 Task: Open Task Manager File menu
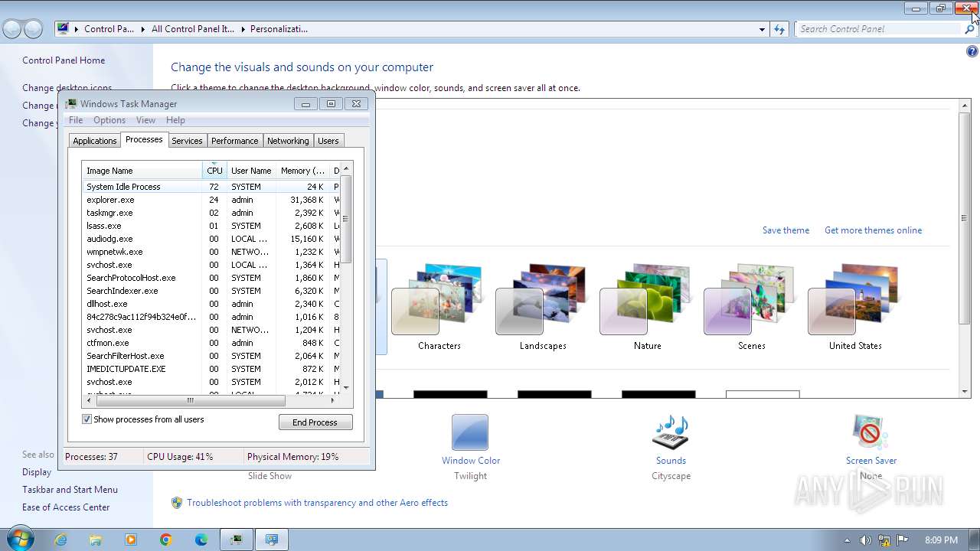pyautogui.click(x=76, y=120)
